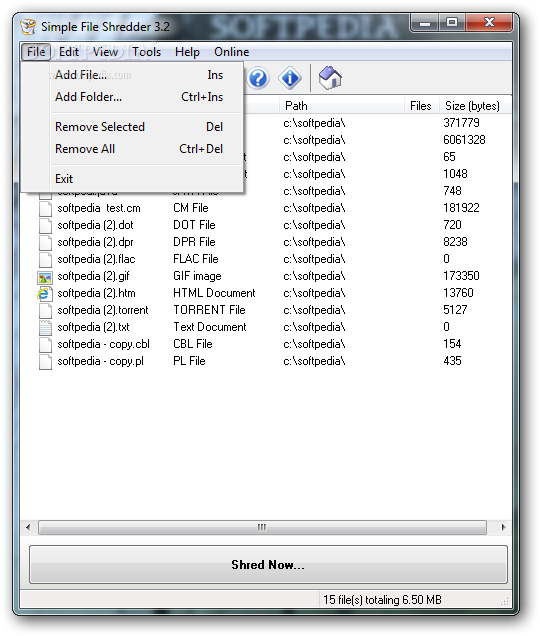540x636 pixels.
Task: Select the softpedia - copy.cbl file name
Action: point(103,345)
